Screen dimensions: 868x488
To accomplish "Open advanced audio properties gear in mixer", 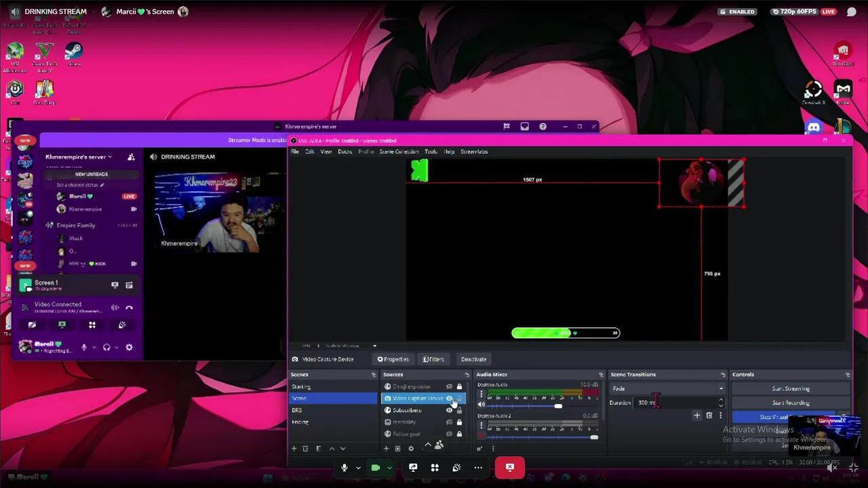I will coord(479,449).
